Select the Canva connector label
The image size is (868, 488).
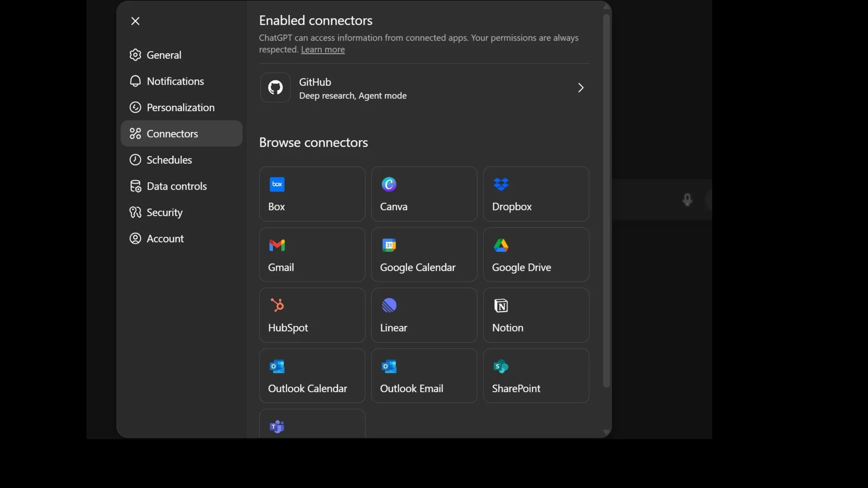[x=394, y=206]
